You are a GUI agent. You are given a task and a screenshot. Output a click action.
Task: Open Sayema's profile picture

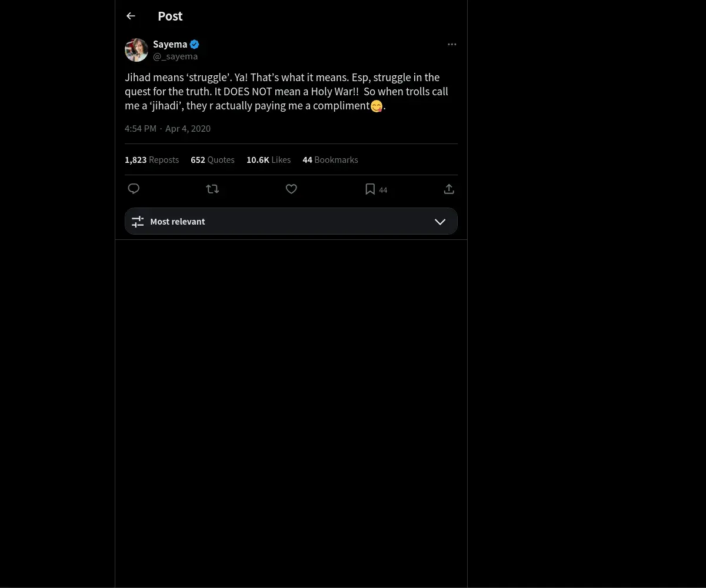tap(136, 50)
